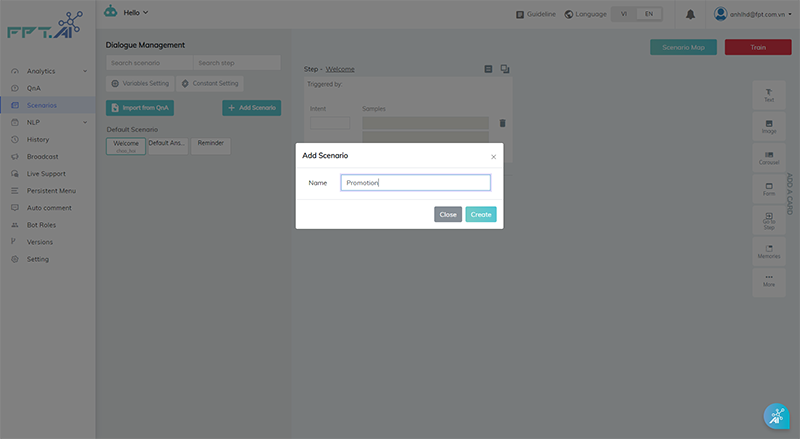
Task: Open the Guideline link
Action: (x=536, y=14)
